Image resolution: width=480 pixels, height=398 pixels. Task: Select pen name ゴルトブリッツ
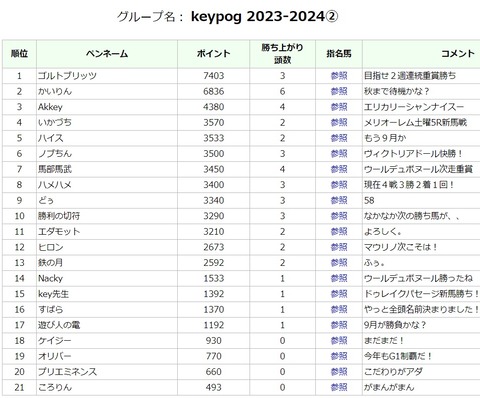(x=67, y=76)
